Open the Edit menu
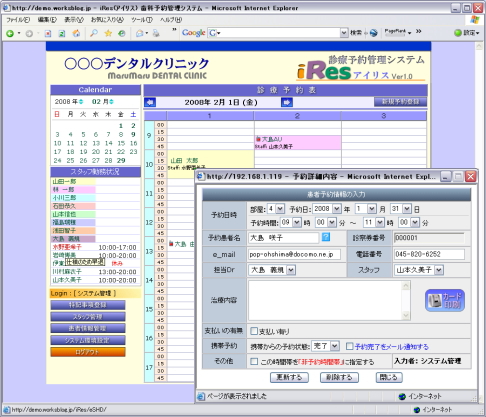Image resolution: width=486 pixels, height=417 pixels. point(47,20)
